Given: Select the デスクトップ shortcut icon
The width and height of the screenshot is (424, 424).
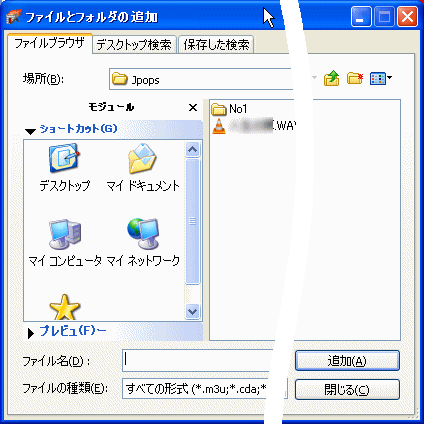Looking at the screenshot, I should coord(64,158).
